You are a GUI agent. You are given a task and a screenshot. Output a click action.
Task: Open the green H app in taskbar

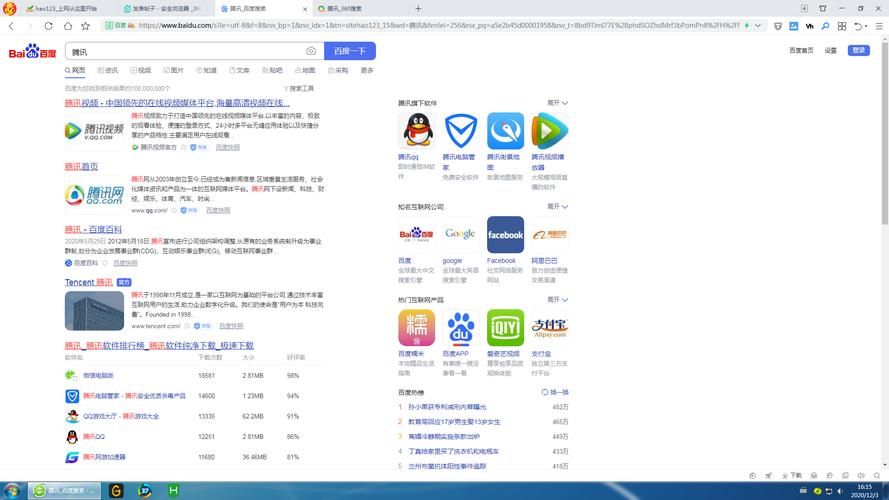click(173, 490)
